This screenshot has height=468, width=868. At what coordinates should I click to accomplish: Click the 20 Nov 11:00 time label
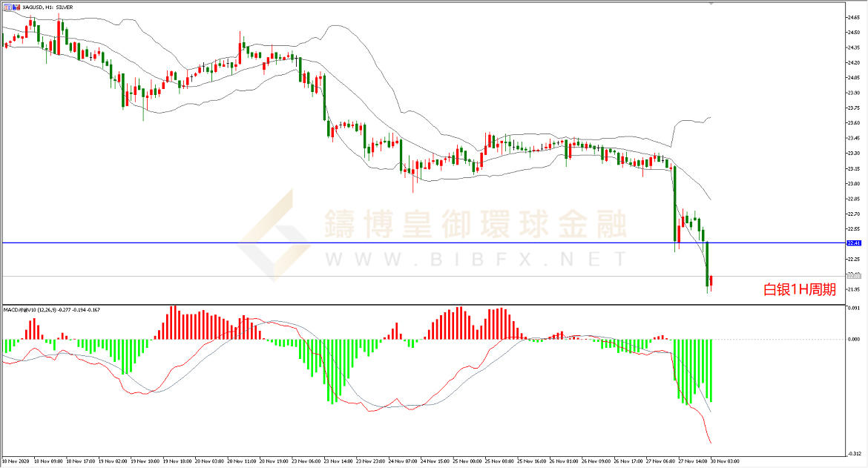(243, 461)
